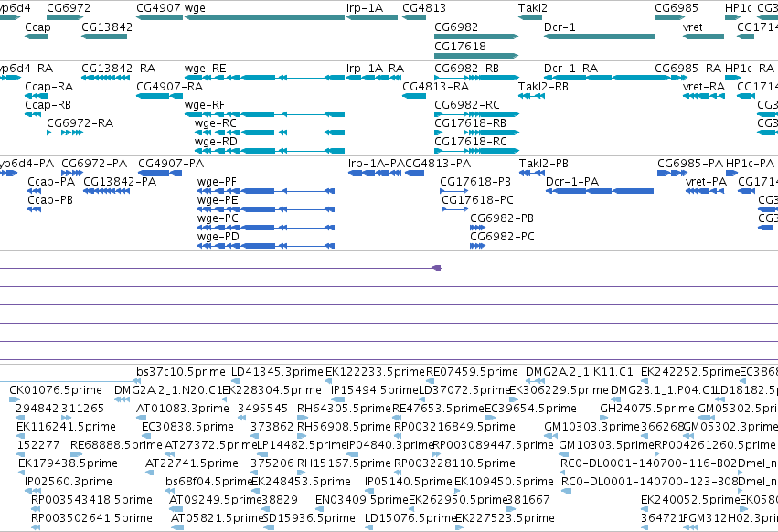
Task: Select the wge-PD protein label
Action: tap(218, 236)
